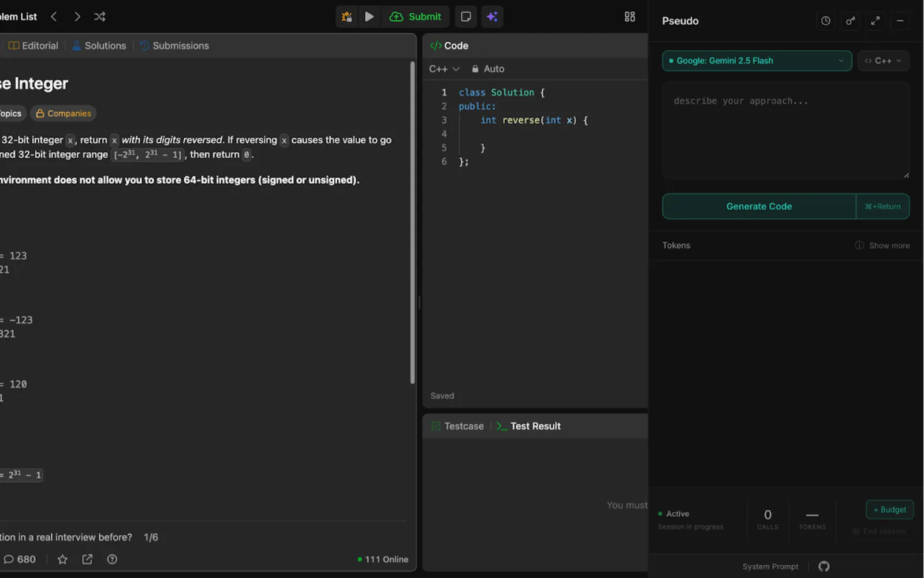Viewport: 924px width, 578px height.
Task: Open the debugger bug icon
Action: click(346, 17)
